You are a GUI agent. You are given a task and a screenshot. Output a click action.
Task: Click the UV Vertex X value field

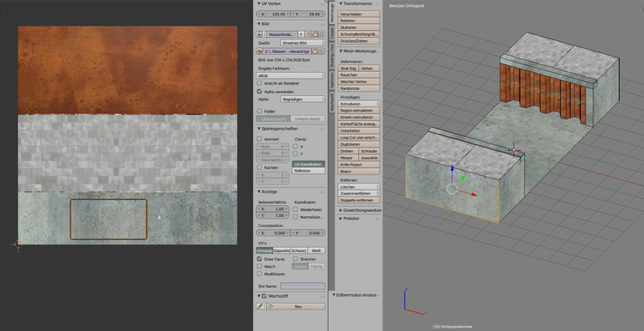point(273,14)
